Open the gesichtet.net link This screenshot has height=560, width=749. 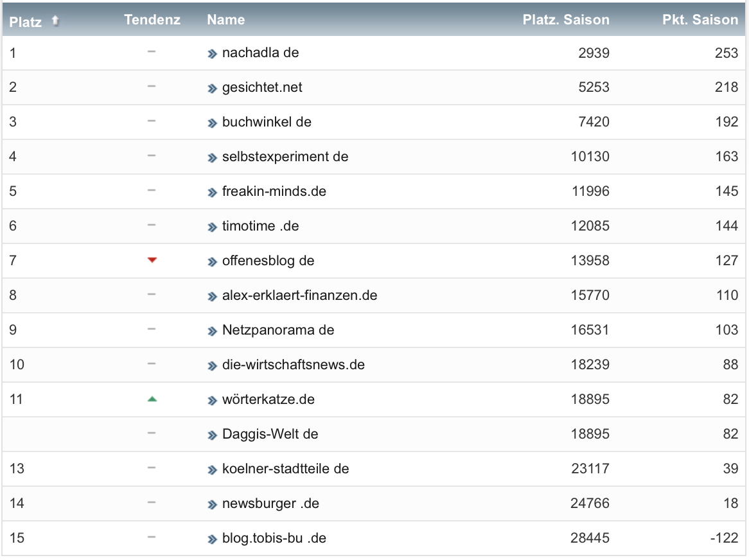pyautogui.click(x=262, y=87)
